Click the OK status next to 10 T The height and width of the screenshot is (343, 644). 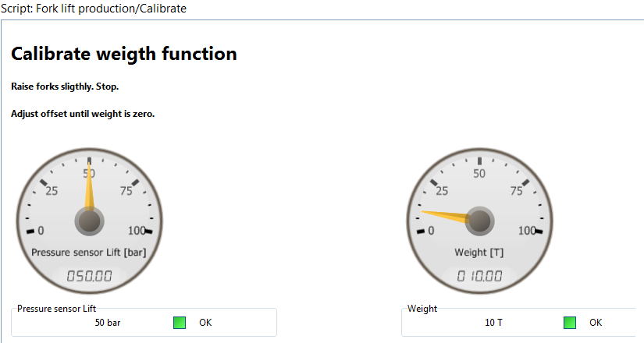[x=596, y=323]
